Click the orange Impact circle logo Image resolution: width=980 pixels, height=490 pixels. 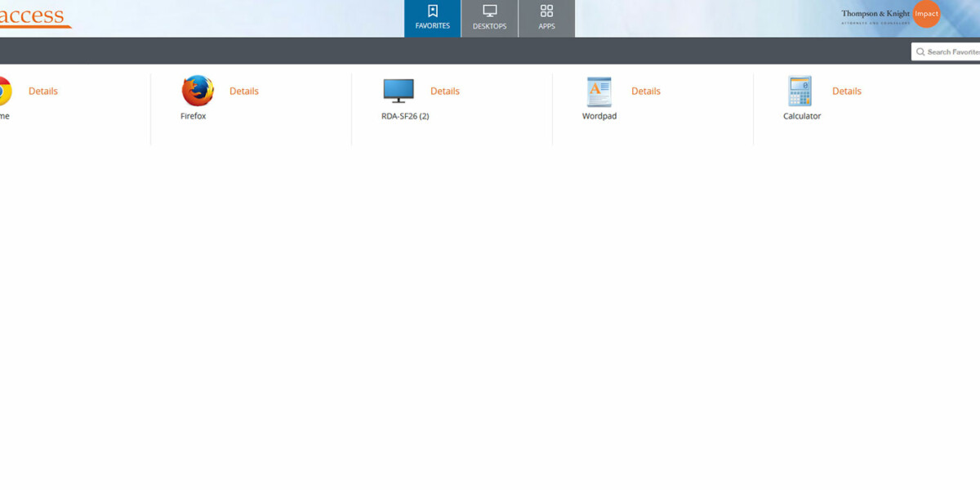tap(926, 14)
